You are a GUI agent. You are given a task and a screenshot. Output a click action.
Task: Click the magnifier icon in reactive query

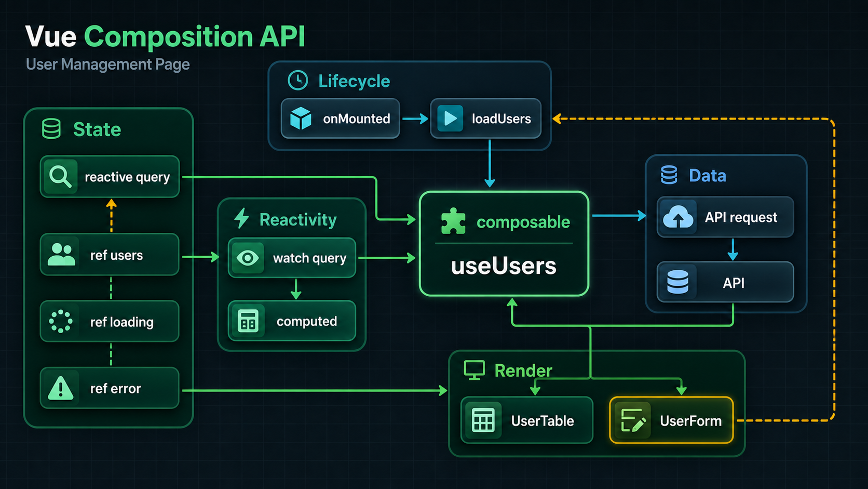[x=60, y=177]
